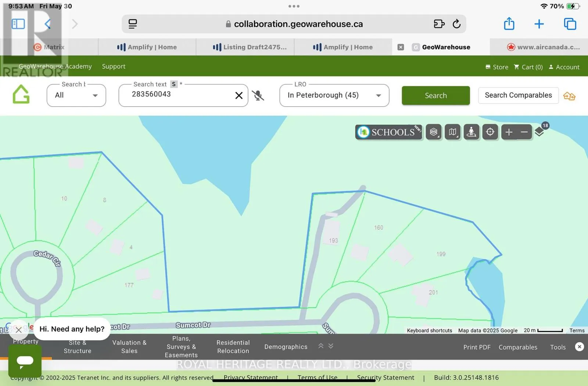Viewport: 588px width, 386px height.
Task: Clear search text with X icon
Action: click(239, 95)
